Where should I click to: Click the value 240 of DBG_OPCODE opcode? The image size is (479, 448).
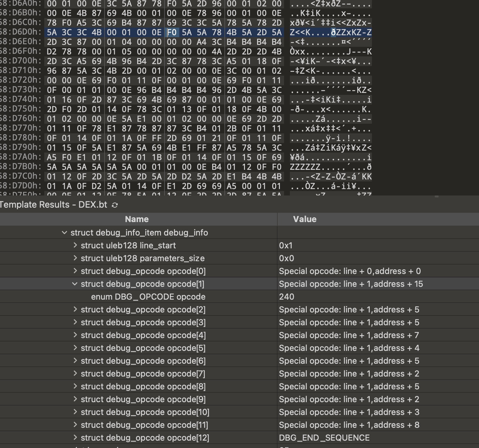tap(287, 297)
